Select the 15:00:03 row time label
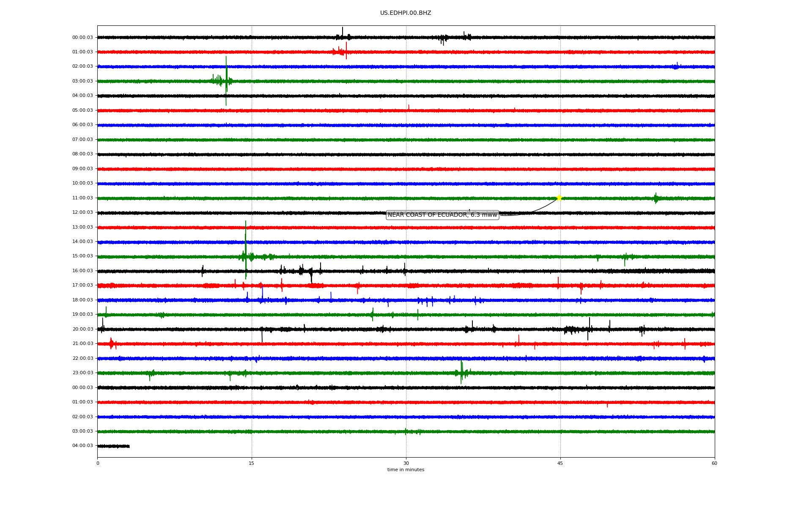The height and width of the screenshot is (508, 812). click(x=82, y=256)
